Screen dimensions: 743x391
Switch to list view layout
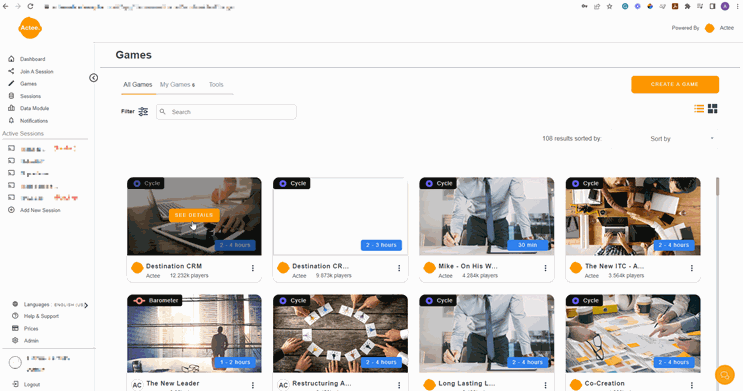[699, 109]
